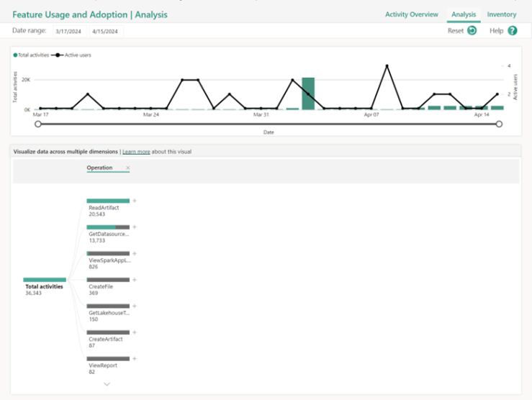
Task: Click left handle of date range slider
Action: click(x=38, y=124)
